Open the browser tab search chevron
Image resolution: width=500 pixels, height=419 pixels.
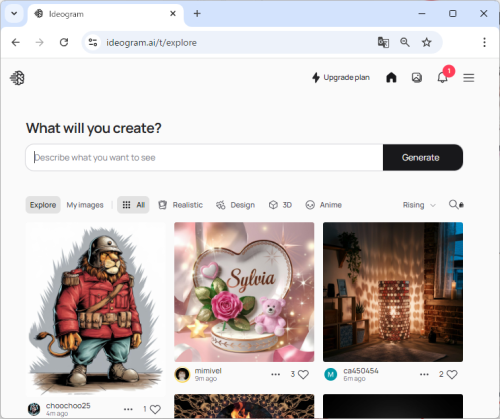tap(14, 14)
